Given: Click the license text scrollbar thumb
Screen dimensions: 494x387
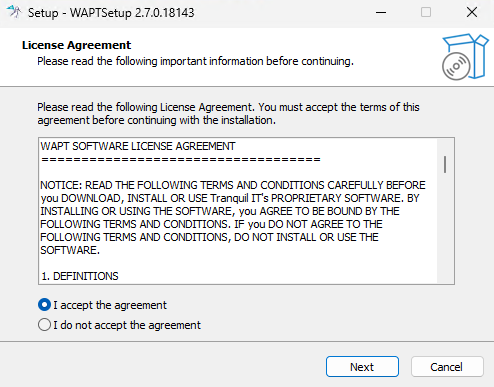Looking at the screenshot, I should 445,164.
